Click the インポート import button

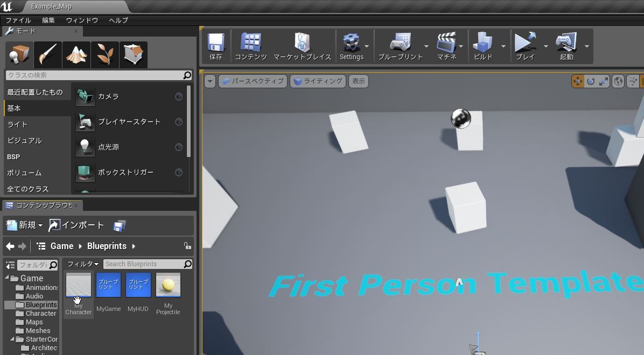(76, 225)
